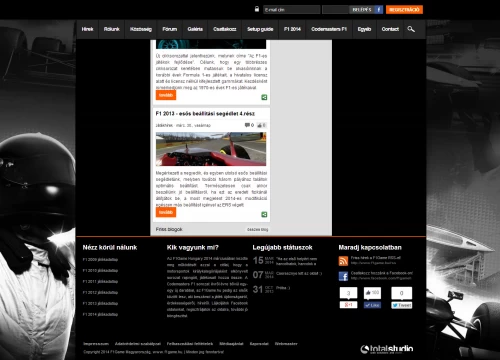Click the Twitter Tweet button

point(402,305)
